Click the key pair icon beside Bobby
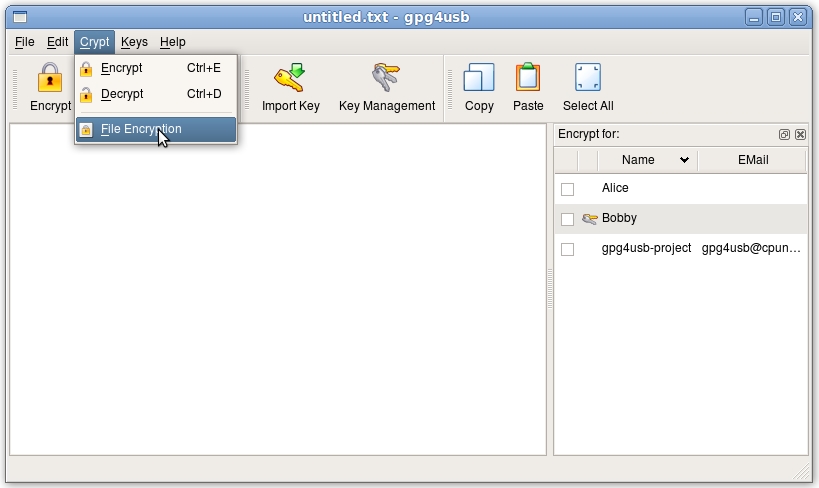The width and height of the screenshot is (819, 488). pyautogui.click(x=590, y=219)
